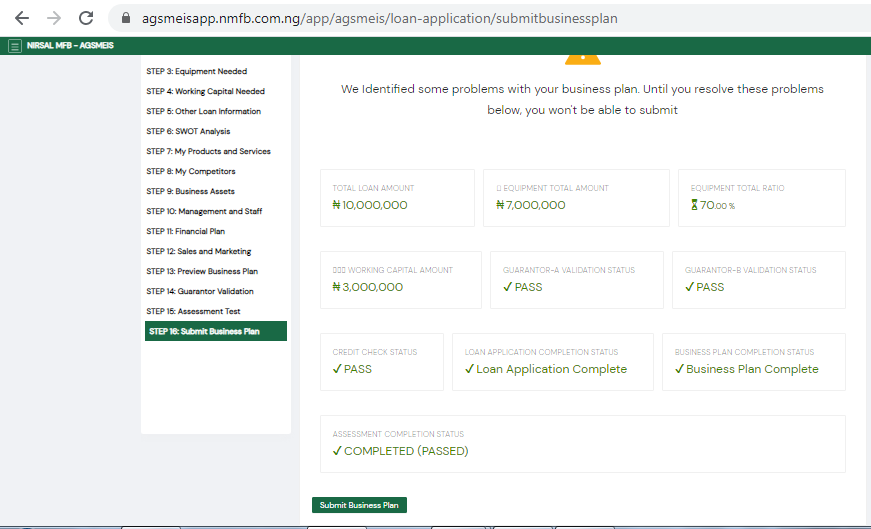Click the NIRSAL MFB - AGSMEIS header title

(70, 46)
